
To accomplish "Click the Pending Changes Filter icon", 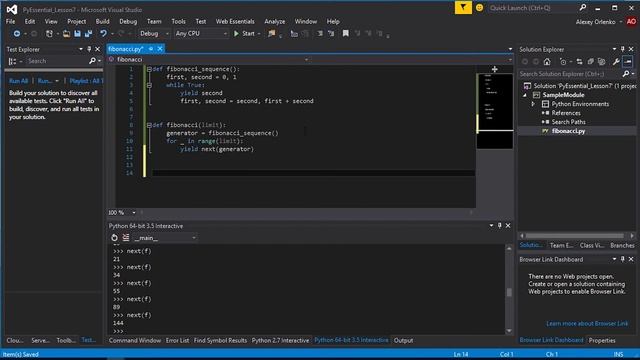I will (563, 62).
